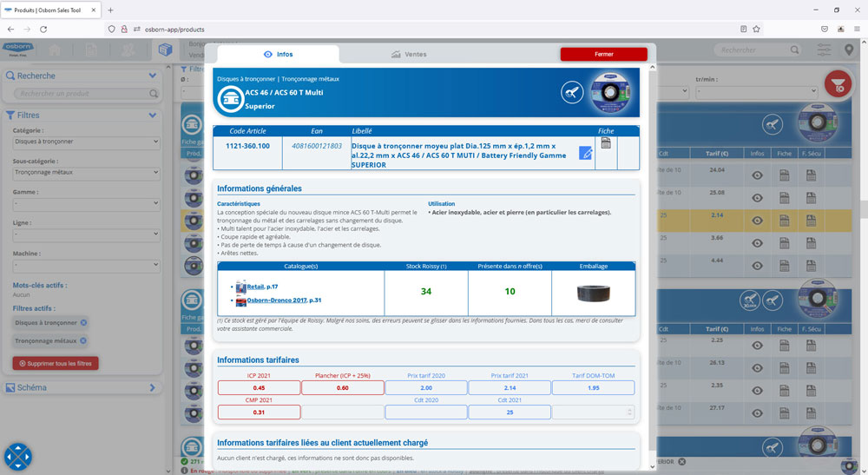Open F. Sécu icon in 4.44 row

tap(811, 266)
